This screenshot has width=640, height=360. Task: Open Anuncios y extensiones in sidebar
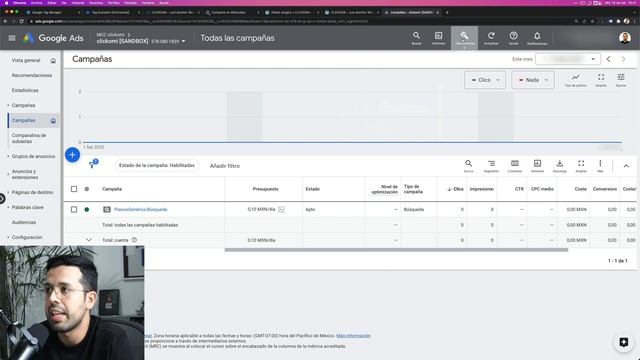tap(24, 174)
